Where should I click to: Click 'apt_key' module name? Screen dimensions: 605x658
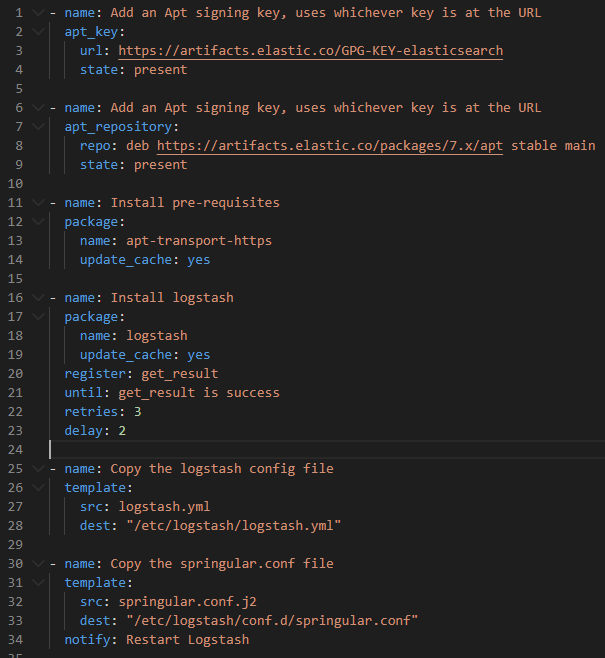pyautogui.click(x=91, y=32)
